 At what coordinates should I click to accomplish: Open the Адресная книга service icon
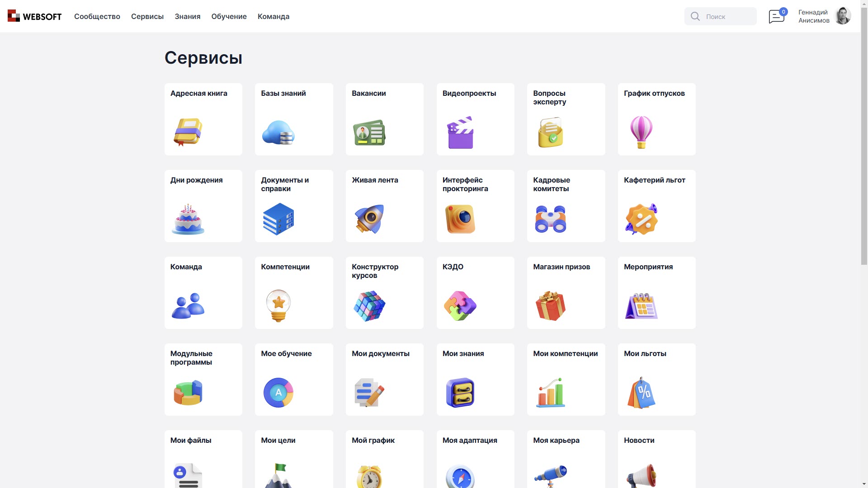(187, 132)
